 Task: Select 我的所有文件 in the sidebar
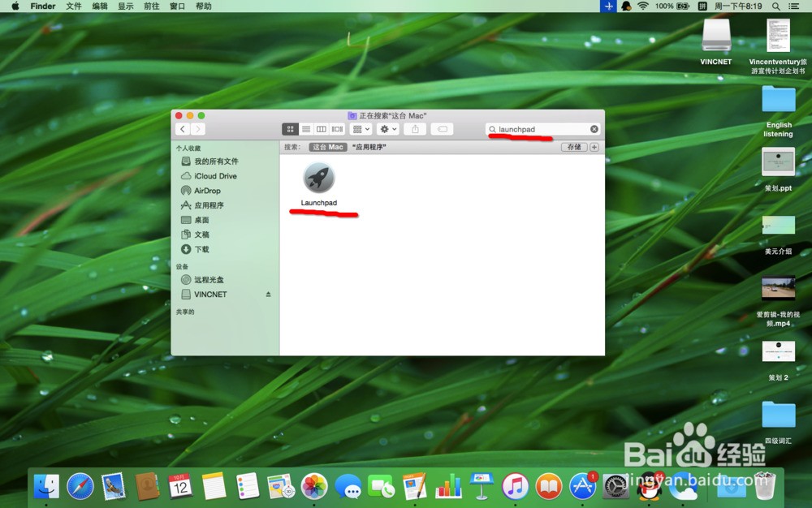[x=225, y=161]
